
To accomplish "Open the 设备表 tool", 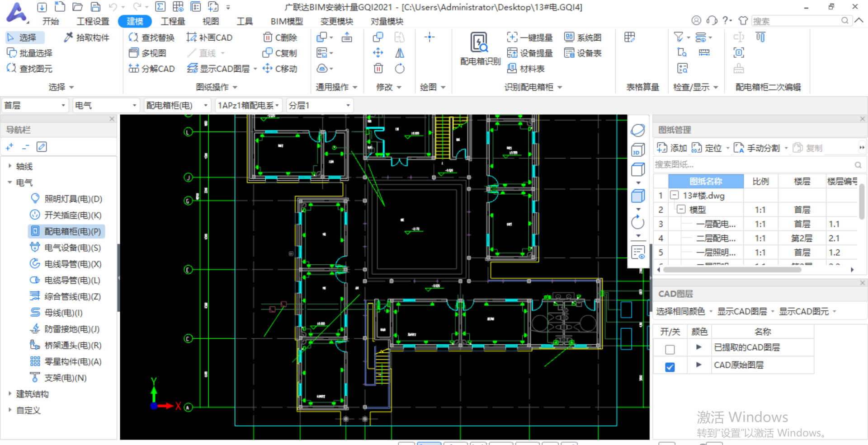I will [x=583, y=53].
